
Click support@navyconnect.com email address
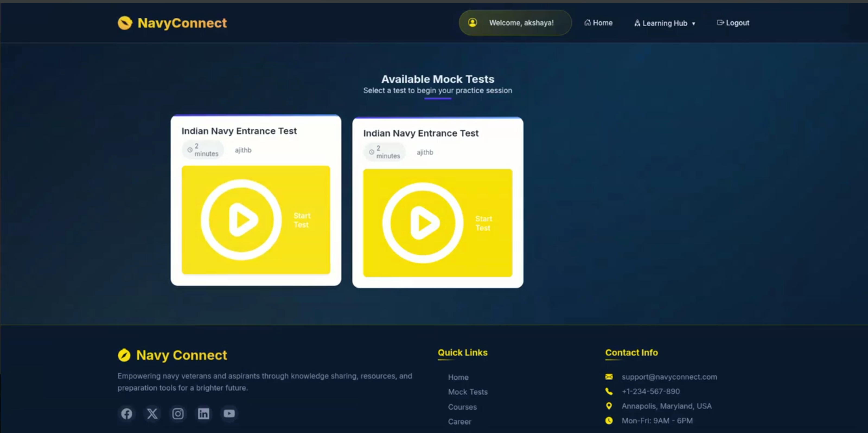[669, 377]
